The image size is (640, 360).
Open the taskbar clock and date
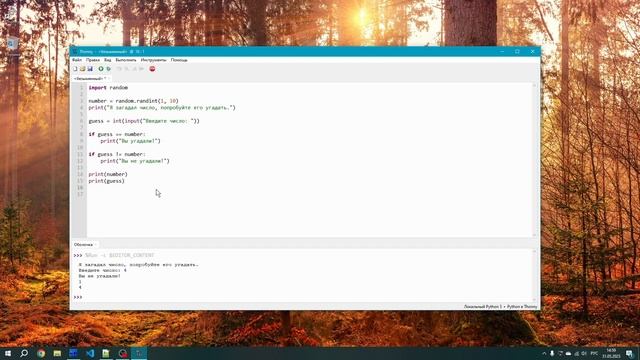[611, 353]
